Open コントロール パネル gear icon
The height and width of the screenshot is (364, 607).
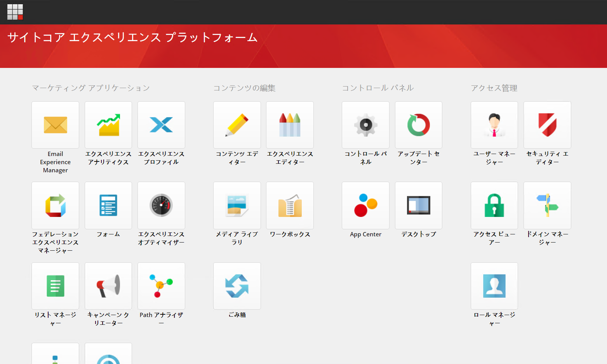[365, 125]
